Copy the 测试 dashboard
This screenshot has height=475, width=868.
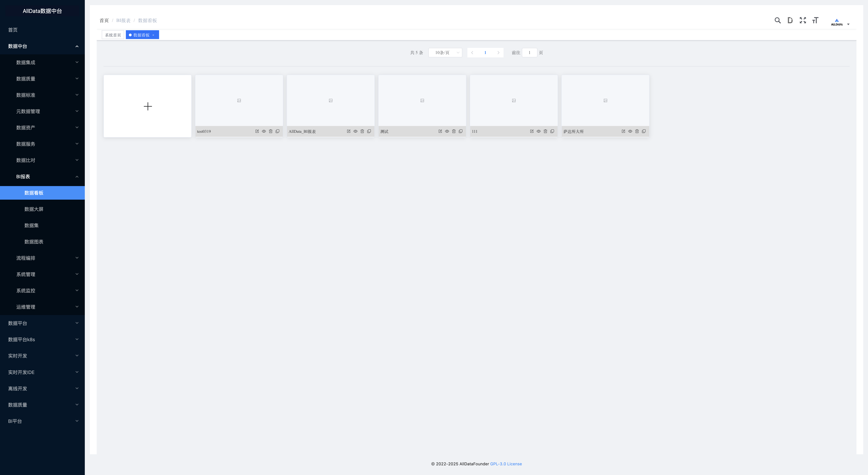[x=461, y=131]
